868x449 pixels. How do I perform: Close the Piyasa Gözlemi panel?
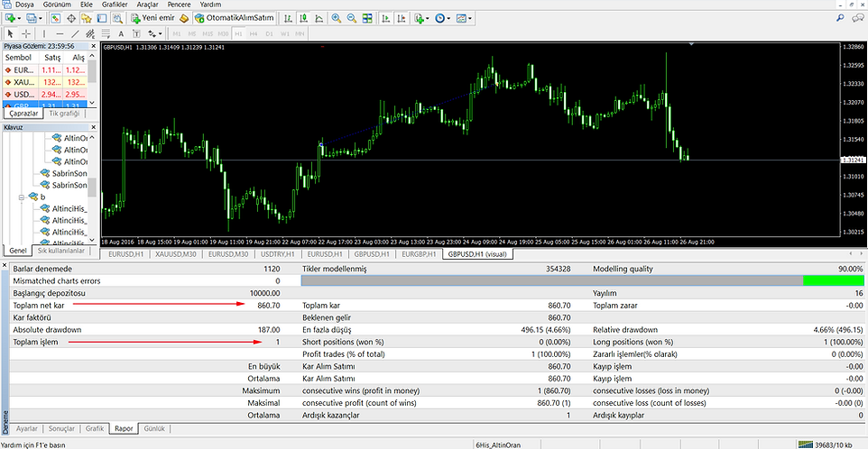point(93,47)
